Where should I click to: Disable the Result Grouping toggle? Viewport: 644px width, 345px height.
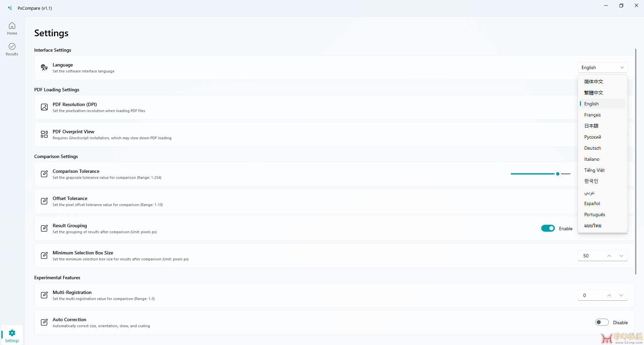coord(548,228)
